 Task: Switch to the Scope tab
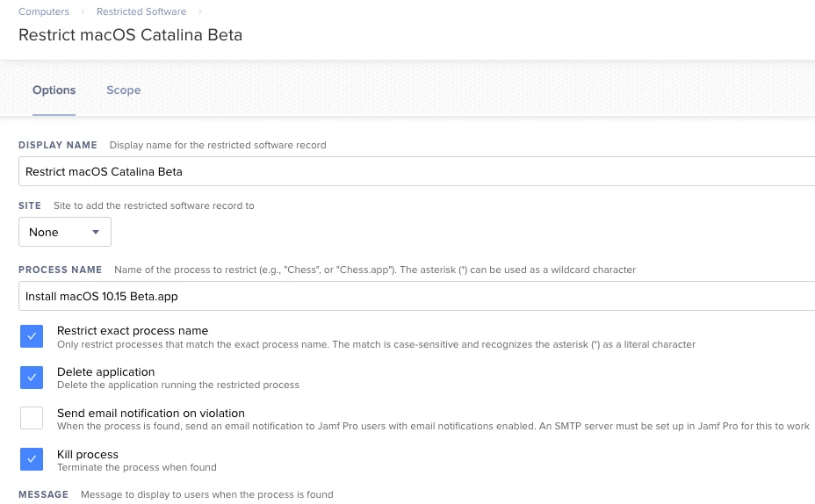124,90
